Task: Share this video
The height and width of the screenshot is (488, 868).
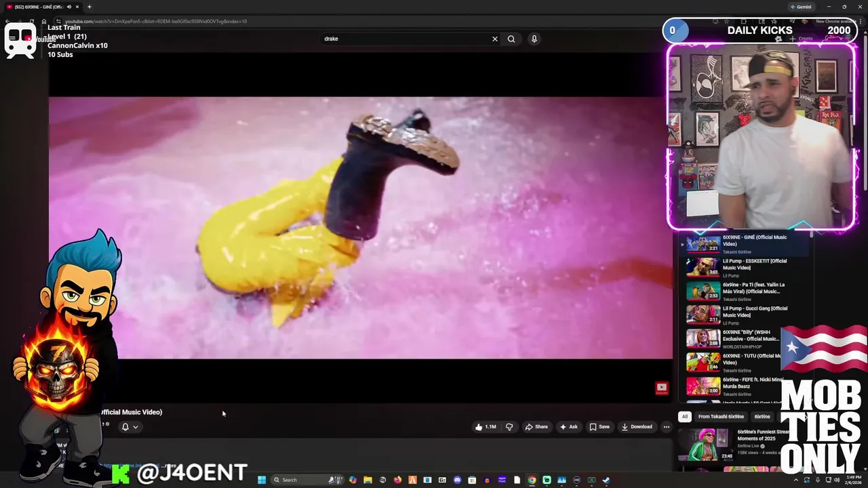Action: click(536, 427)
